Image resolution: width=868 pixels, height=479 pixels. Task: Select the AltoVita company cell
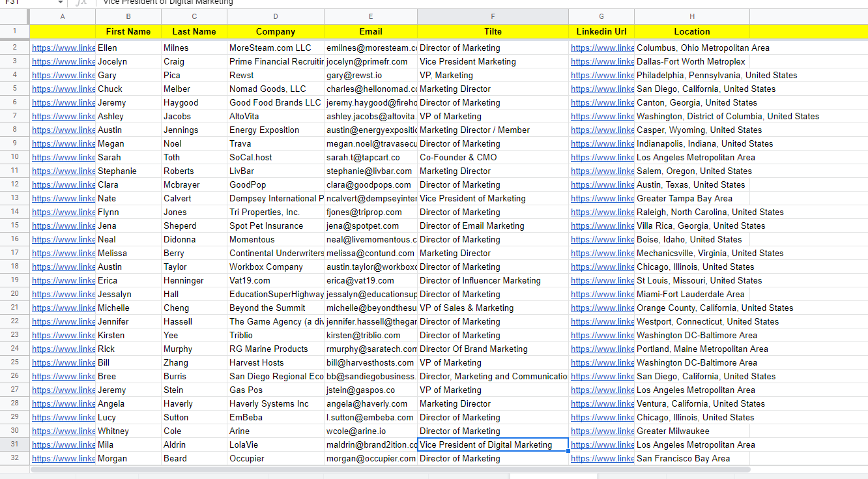[276, 116]
